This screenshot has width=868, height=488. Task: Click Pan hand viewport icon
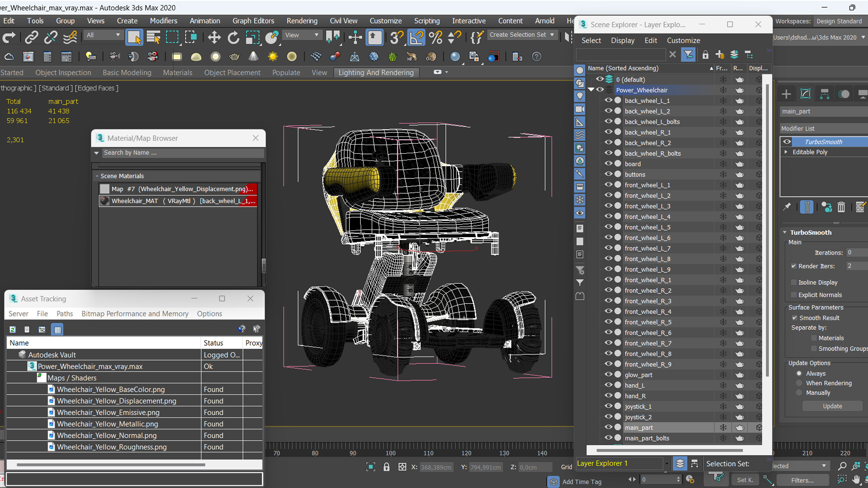[856, 479]
